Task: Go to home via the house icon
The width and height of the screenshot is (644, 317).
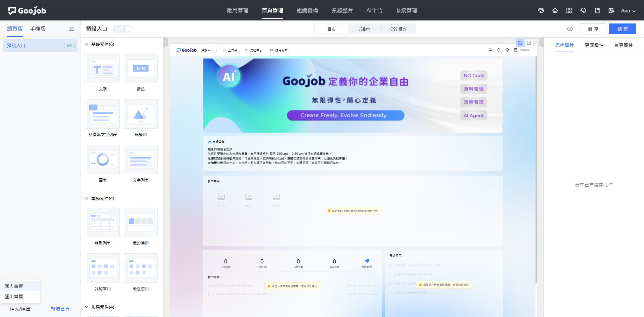Action: coord(555,10)
